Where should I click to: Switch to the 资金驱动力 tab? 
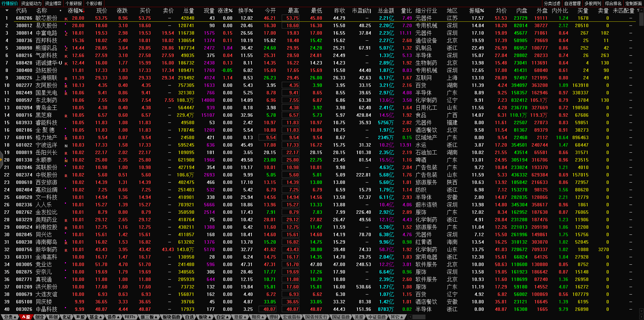click(31, 3)
